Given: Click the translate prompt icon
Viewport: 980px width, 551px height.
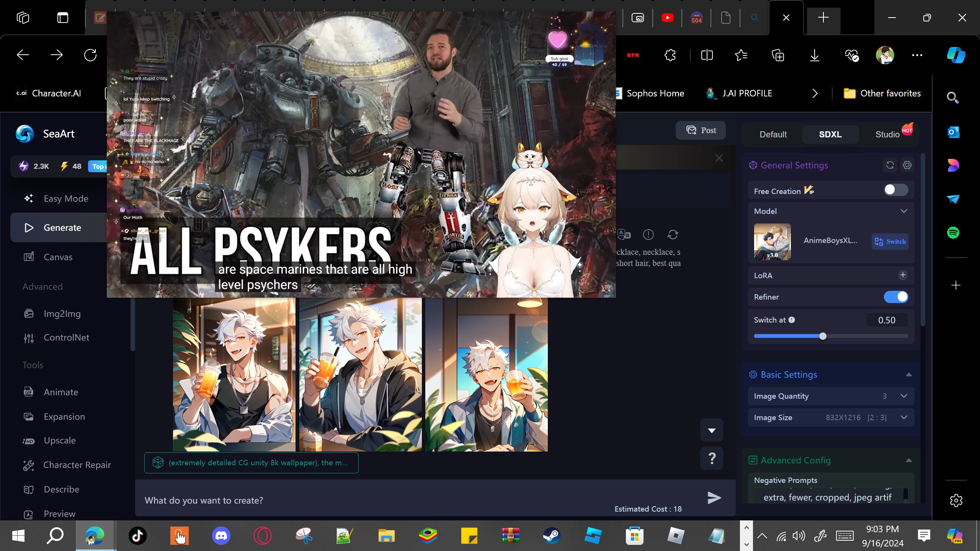Looking at the screenshot, I should click(624, 235).
